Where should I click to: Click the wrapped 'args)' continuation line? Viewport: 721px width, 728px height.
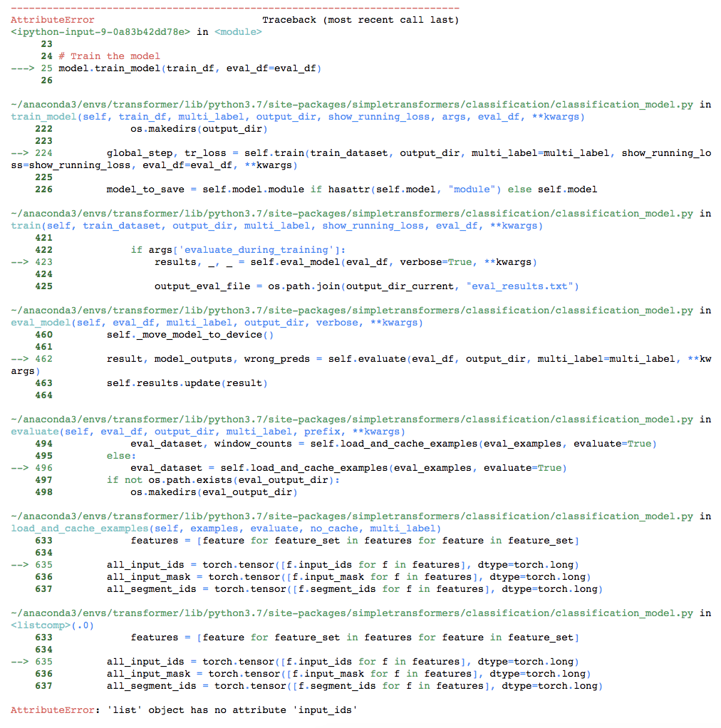pyautogui.click(x=26, y=371)
